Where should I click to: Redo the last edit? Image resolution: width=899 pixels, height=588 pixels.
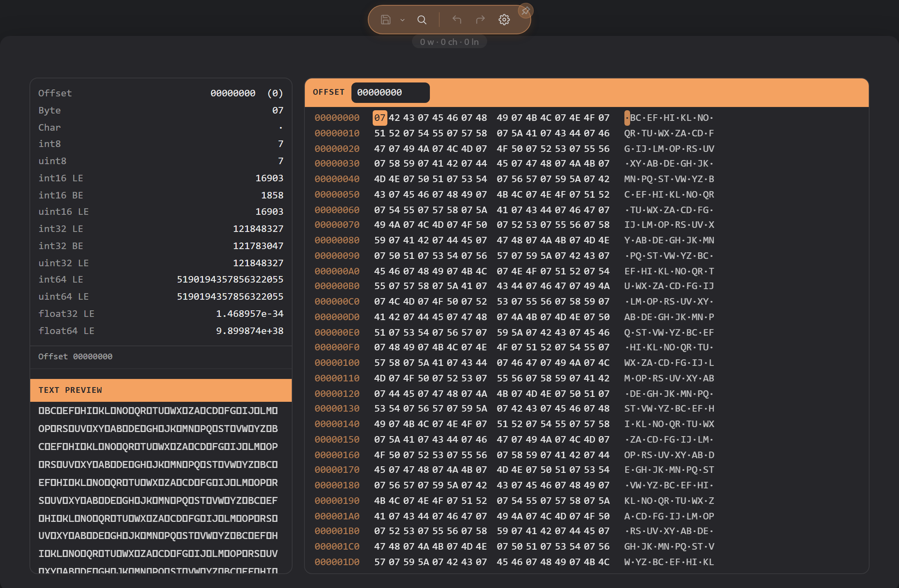coord(481,20)
